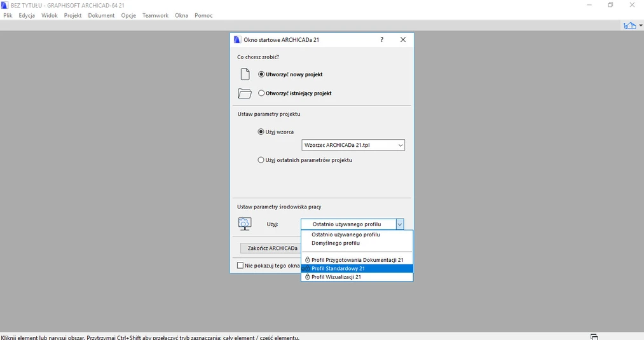The image size is (644, 340).
Task: Choose Profil Wizualizacji 21 entry
Action: click(x=357, y=276)
